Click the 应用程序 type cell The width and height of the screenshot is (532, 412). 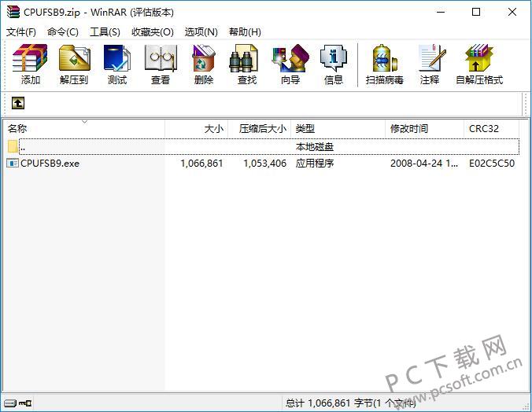point(315,163)
